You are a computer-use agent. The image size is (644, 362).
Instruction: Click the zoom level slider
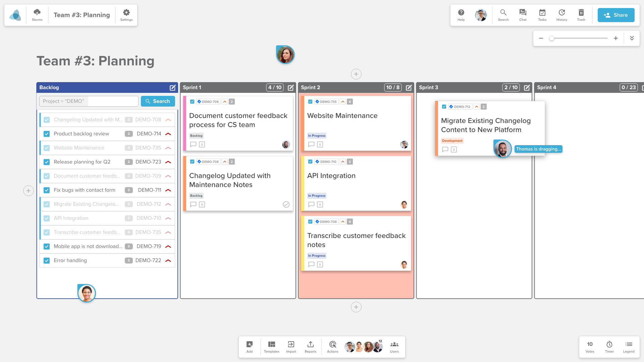click(x=551, y=38)
